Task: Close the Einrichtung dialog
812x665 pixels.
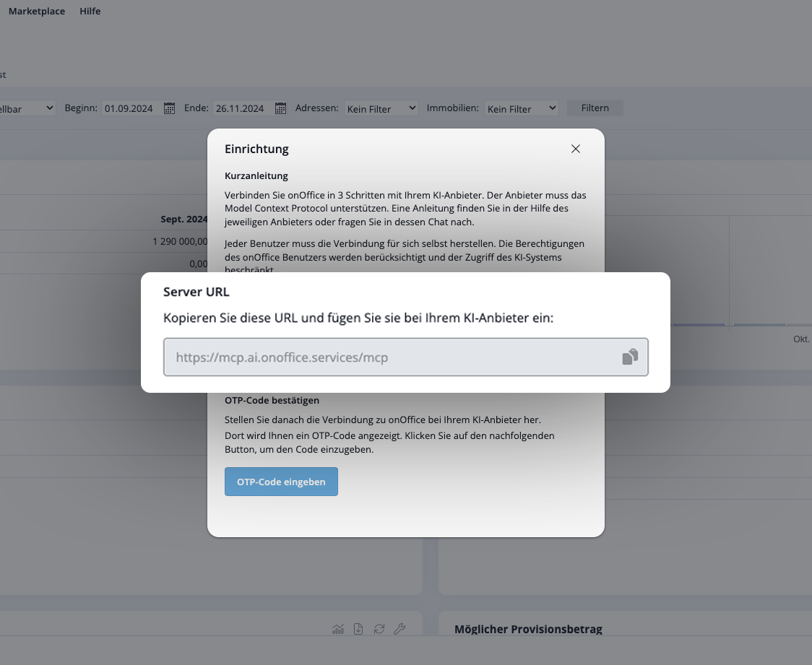Action: click(x=575, y=149)
